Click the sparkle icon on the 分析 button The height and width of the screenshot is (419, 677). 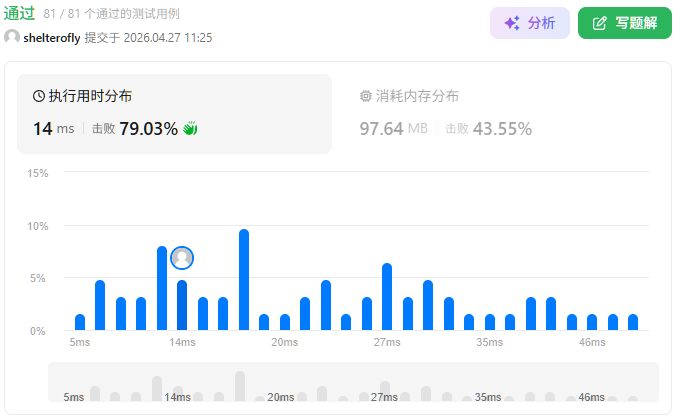pyautogui.click(x=511, y=23)
